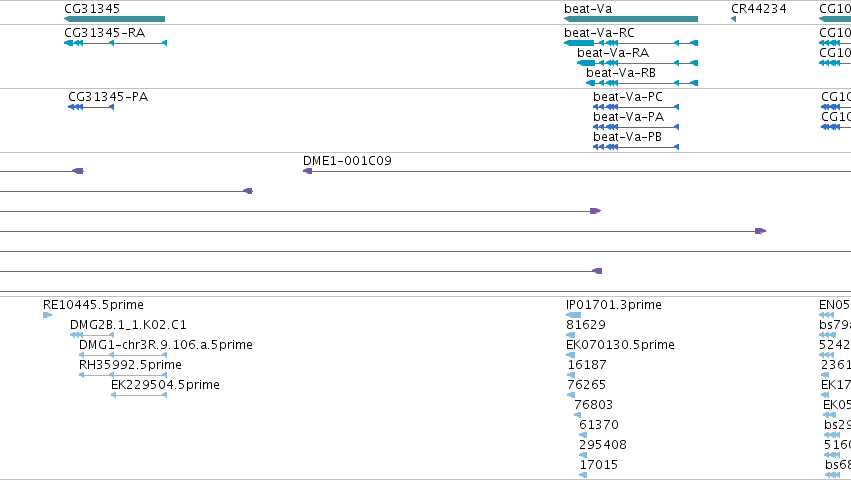This screenshot has width=851, height=480.
Task: Select the beat-Va-RC transcript feature
Action: [631, 43]
